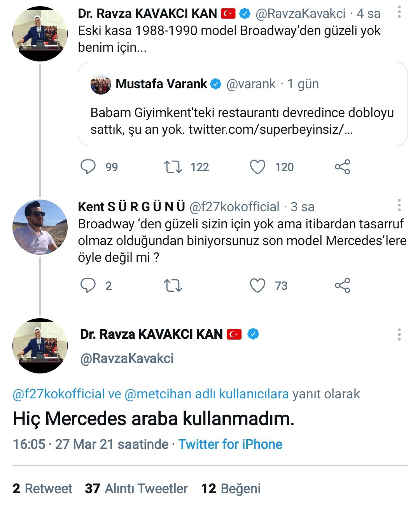Screen dimensions: 420x510
Task: Reply to Ravza Kavakcı's Broadway tweet
Action: [x=88, y=167]
